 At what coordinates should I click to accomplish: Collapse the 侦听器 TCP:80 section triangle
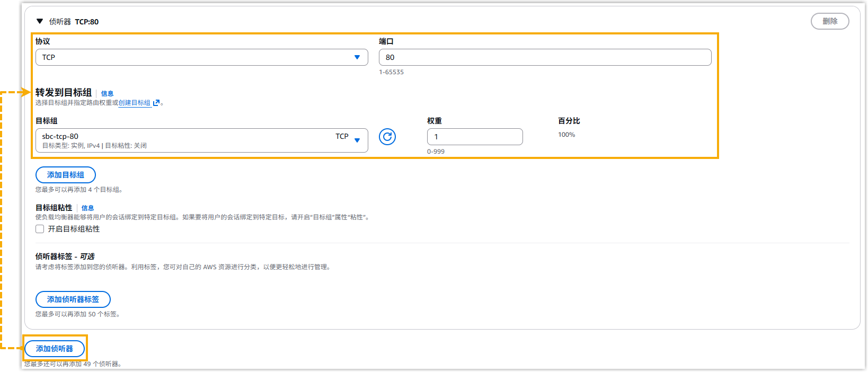coord(39,21)
